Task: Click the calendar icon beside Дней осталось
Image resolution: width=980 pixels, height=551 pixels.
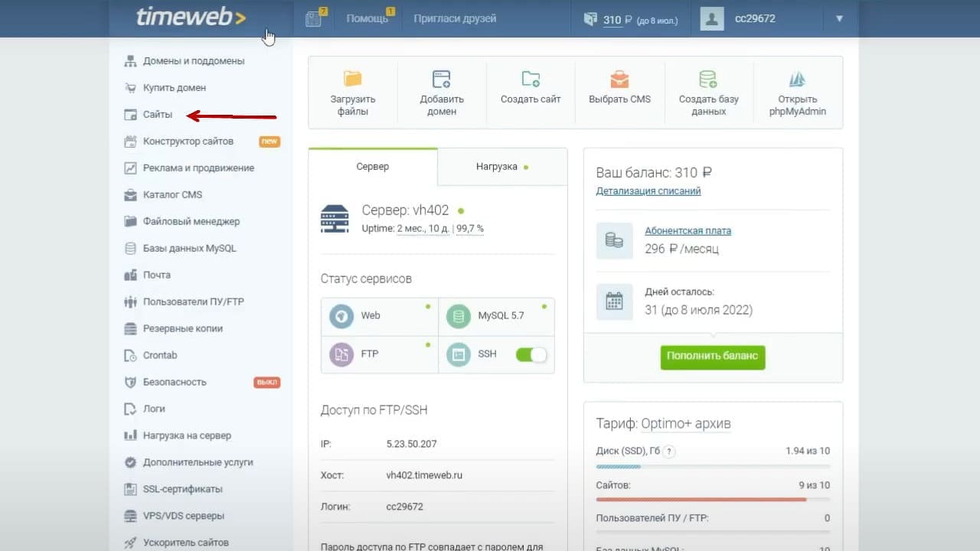Action: click(x=615, y=302)
